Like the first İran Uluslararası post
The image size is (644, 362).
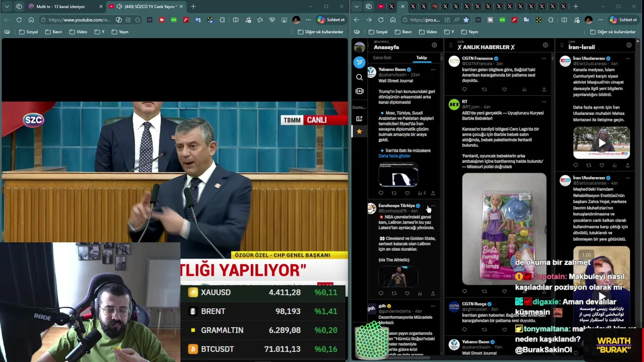click(x=602, y=165)
